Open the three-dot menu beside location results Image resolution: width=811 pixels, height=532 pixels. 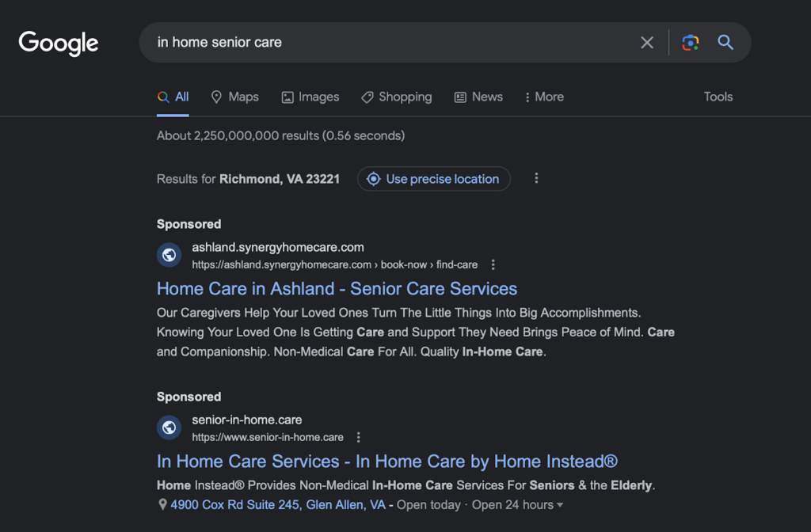(x=536, y=179)
